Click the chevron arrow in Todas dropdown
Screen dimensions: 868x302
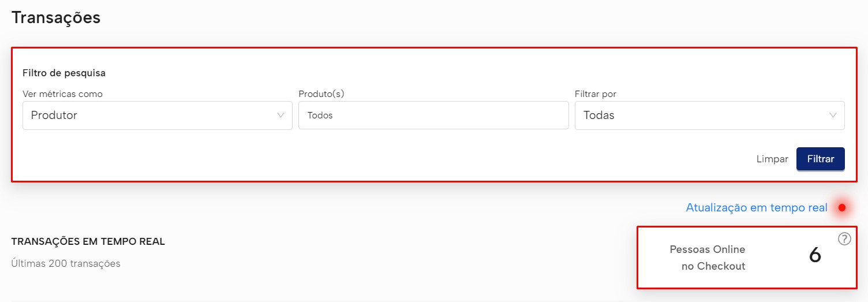click(x=833, y=115)
